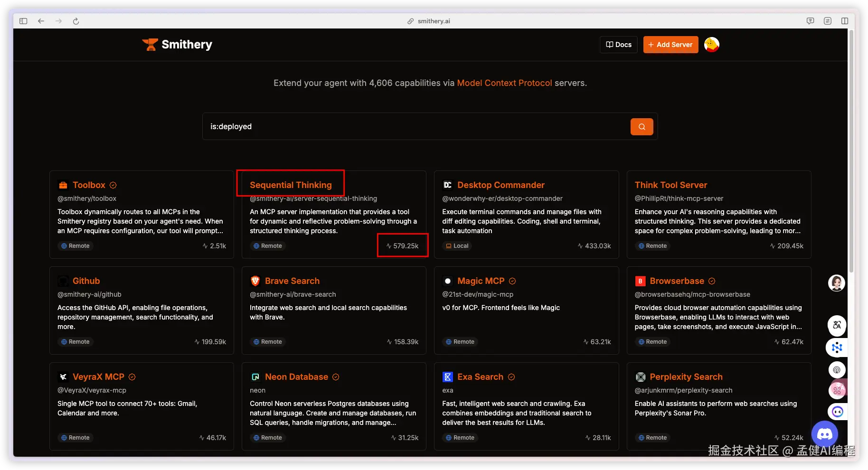The width and height of the screenshot is (868, 470).
Task: Open the user avatar profile menu
Action: (x=712, y=45)
